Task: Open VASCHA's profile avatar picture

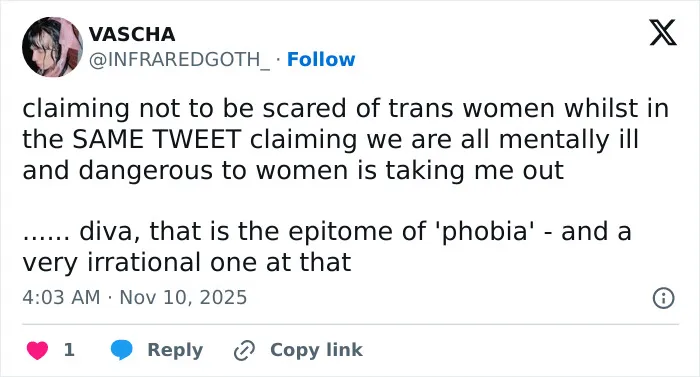Action: [52, 47]
